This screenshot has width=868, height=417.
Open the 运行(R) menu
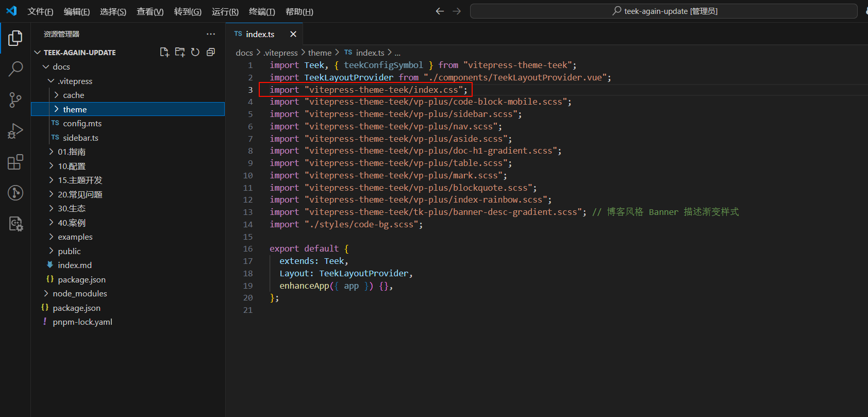click(225, 11)
